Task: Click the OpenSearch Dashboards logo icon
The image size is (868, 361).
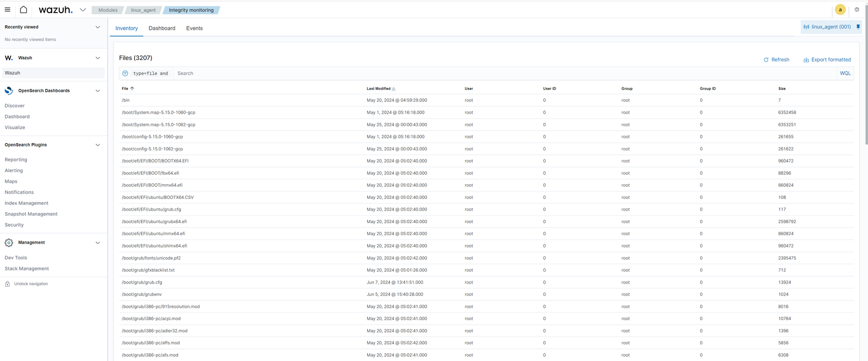Action: [x=9, y=91]
